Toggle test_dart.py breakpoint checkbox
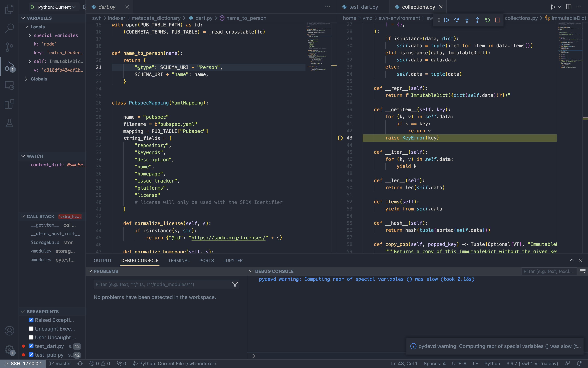Viewport: 588px width, 368px height. [x=31, y=346]
